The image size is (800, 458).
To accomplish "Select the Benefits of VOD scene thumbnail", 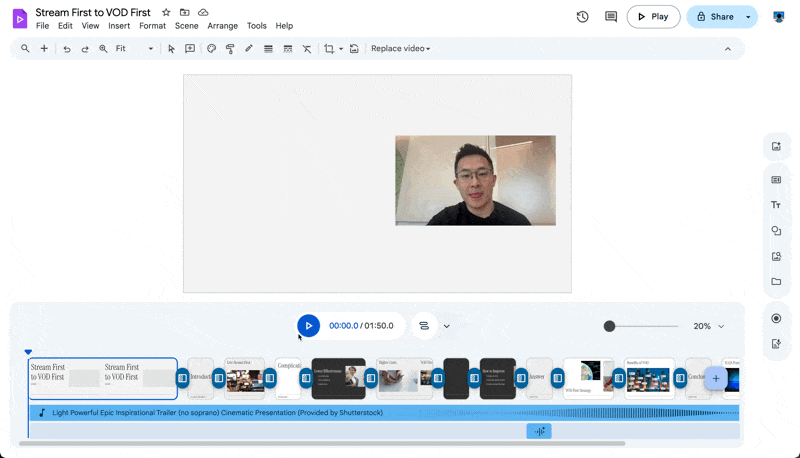I will pos(649,378).
